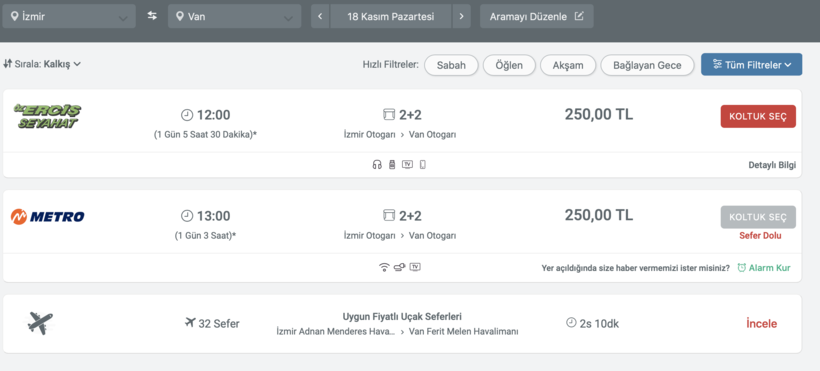The width and height of the screenshot is (820, 371).
Task: Click the Metro bus company logo
Action: [48, 216]
